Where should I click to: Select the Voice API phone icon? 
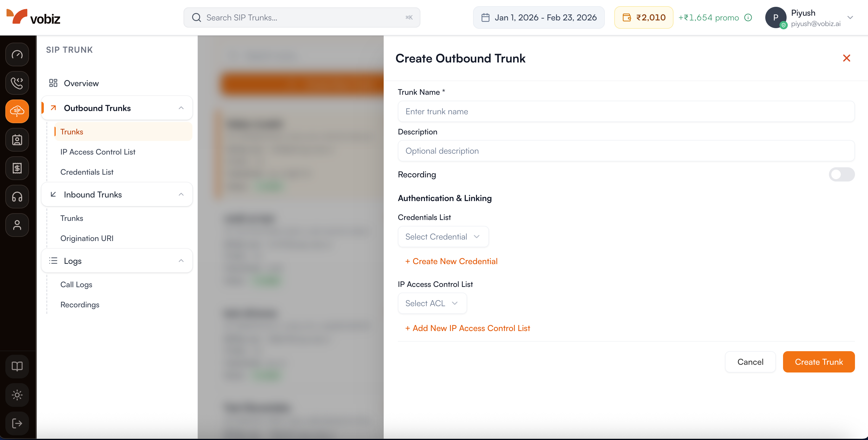coord(17,83)
